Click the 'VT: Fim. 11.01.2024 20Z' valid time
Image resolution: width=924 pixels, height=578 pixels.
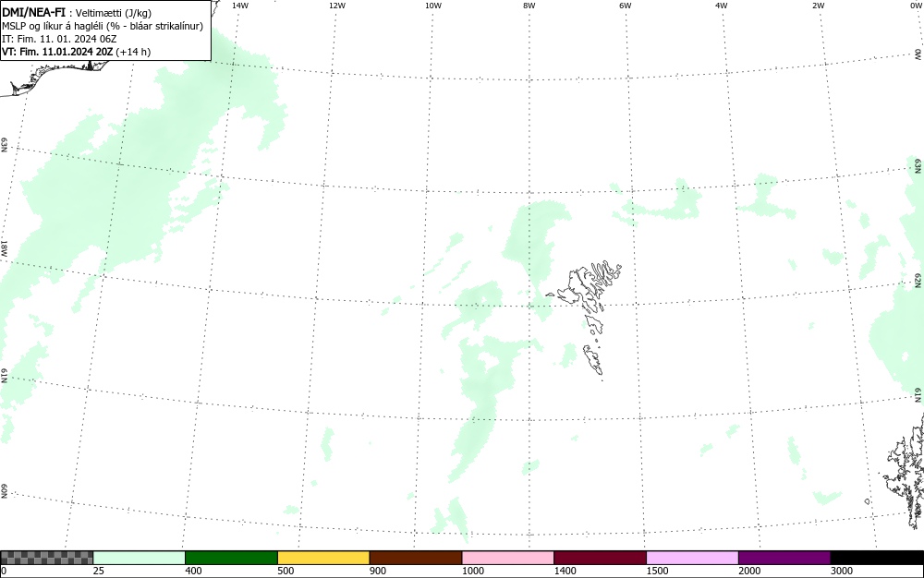point(57,52)
